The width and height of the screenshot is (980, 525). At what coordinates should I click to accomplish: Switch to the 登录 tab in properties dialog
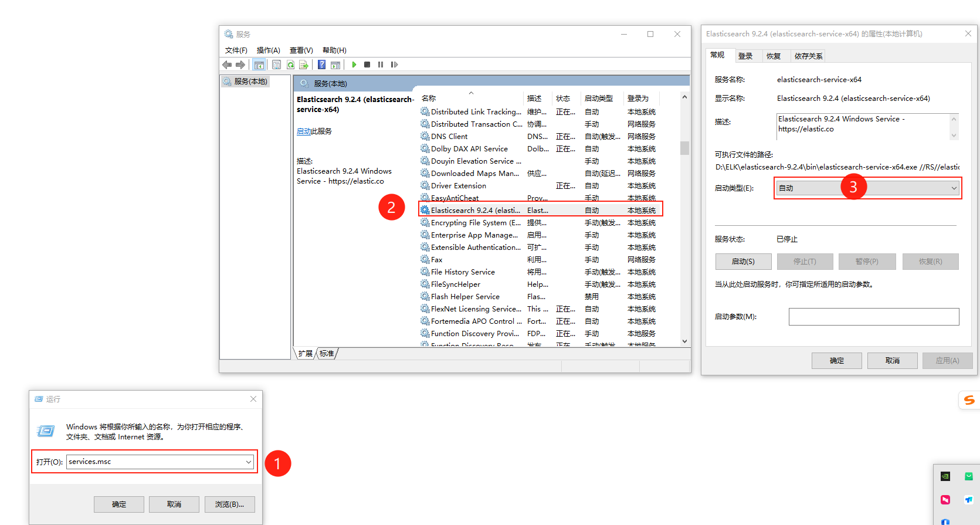(745, 56)
